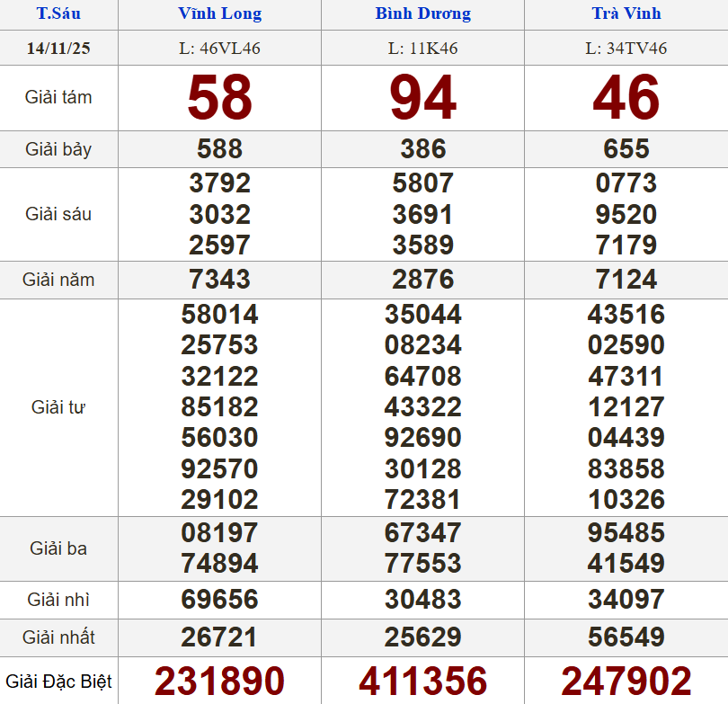728x704 pixels.
Task: Click Trà Vinh seventh prize 655
Action: pos(626,149)
